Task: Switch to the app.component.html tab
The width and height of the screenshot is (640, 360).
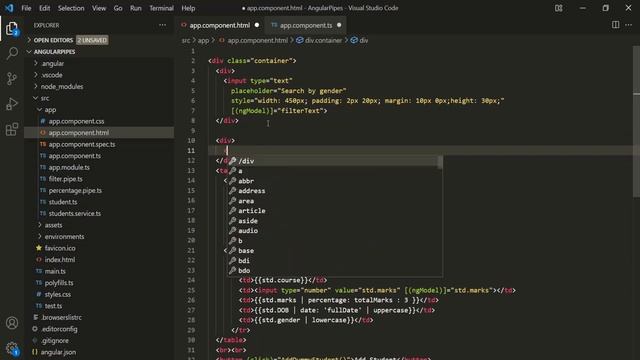Action: (219, 25)
